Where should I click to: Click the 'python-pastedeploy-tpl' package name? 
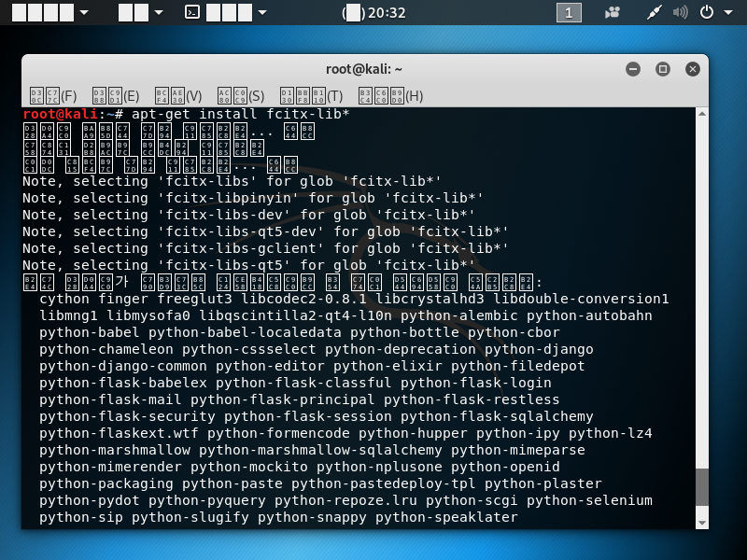point(384,483)
